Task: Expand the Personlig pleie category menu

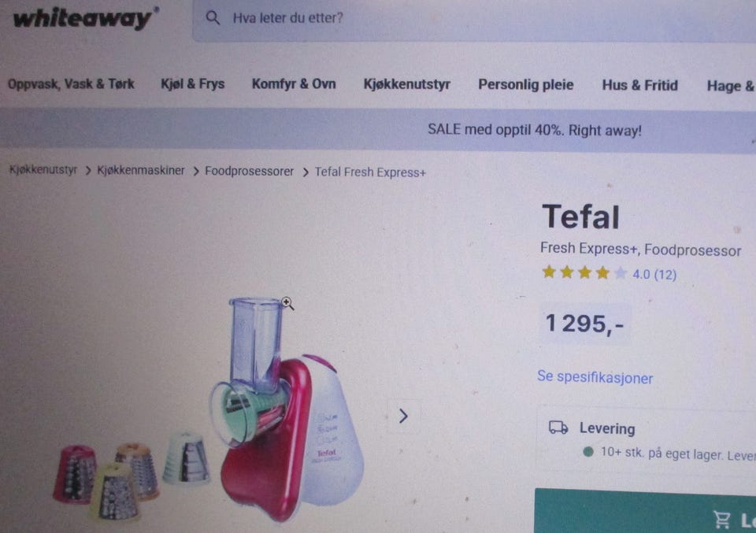Action: click(x=525, y=85)
